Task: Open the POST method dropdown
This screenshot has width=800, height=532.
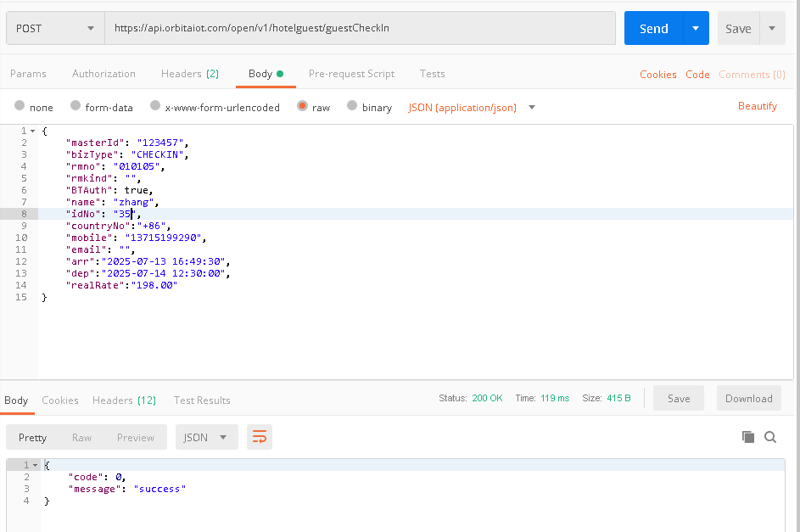Action: (x=54, y=28)
